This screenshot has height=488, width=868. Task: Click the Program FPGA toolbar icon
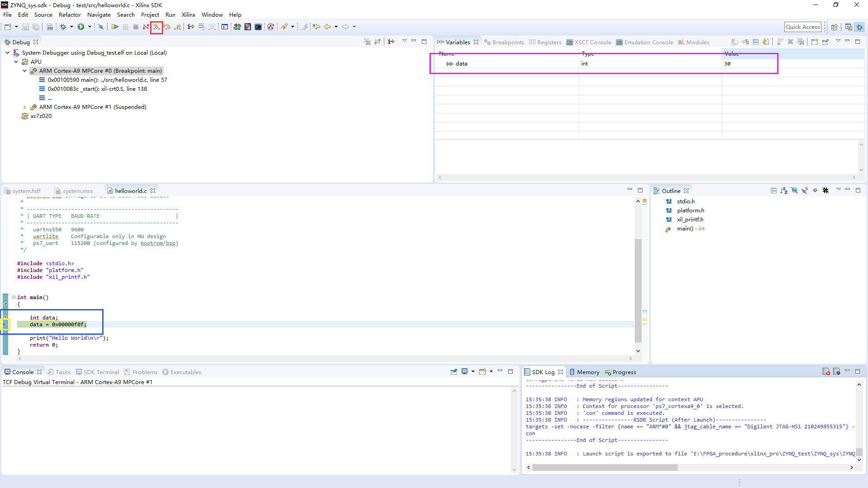pos(237,27)
